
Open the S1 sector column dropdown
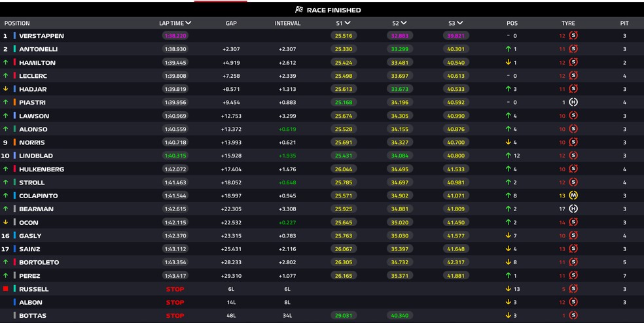348,23
